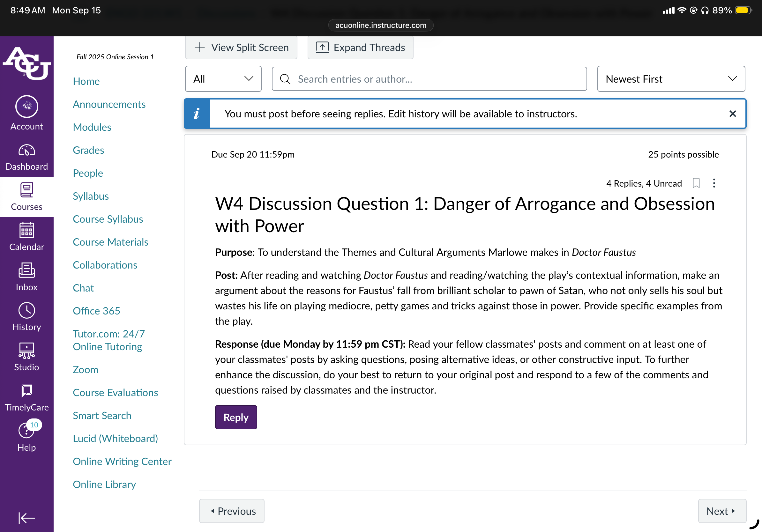Open Online Writing Center

122,462
